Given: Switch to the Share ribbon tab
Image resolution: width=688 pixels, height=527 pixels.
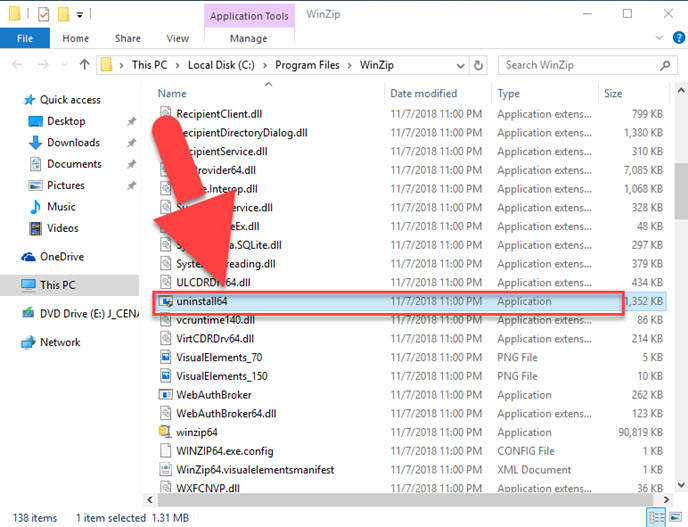Looking at the screenshot, I should point(128,38).
